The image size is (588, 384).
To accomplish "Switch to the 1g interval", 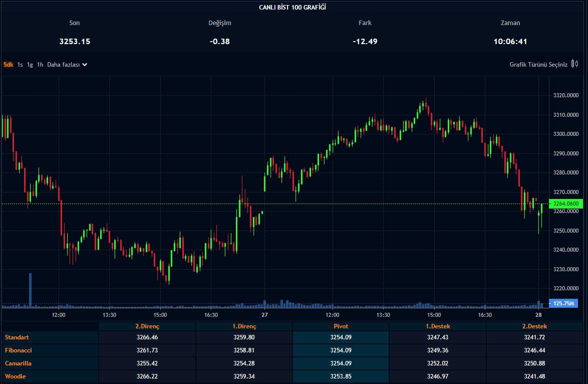I will click(30, 65).
